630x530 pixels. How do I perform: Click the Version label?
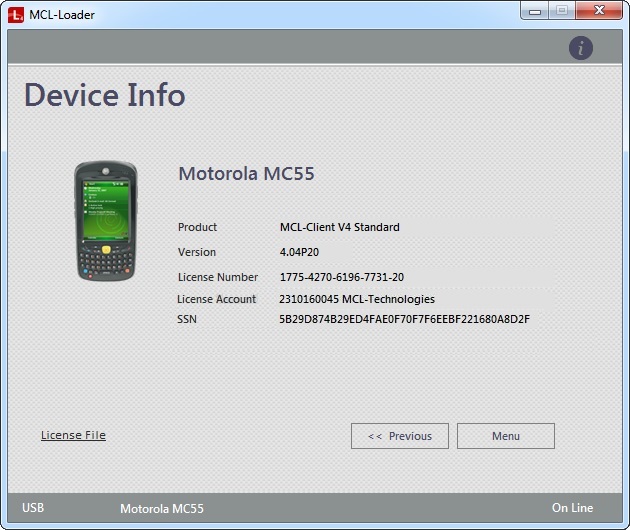(x=197, y=252)
